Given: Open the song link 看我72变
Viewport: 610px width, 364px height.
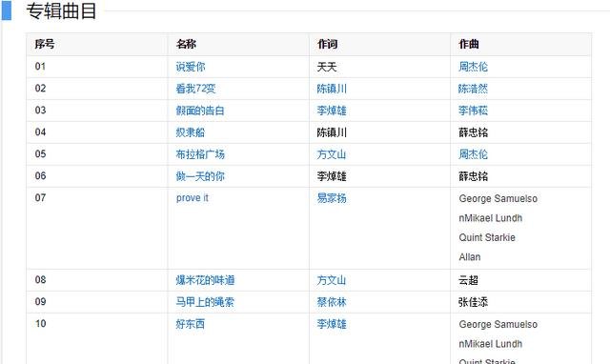Looking at the screenshot, I should click(x=195, y=89).
